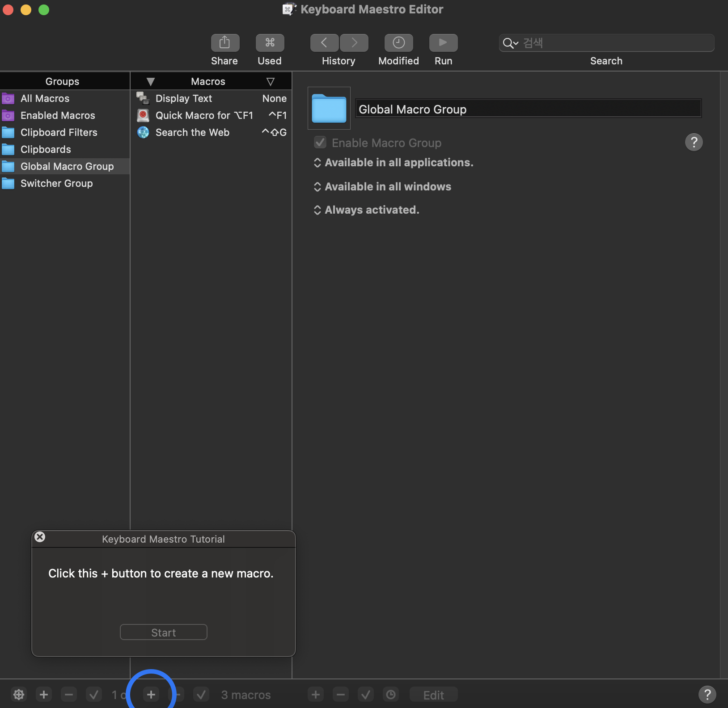
Task: Click the 3 macros count text
Action: pyautogui.click(x=246, y=695)
